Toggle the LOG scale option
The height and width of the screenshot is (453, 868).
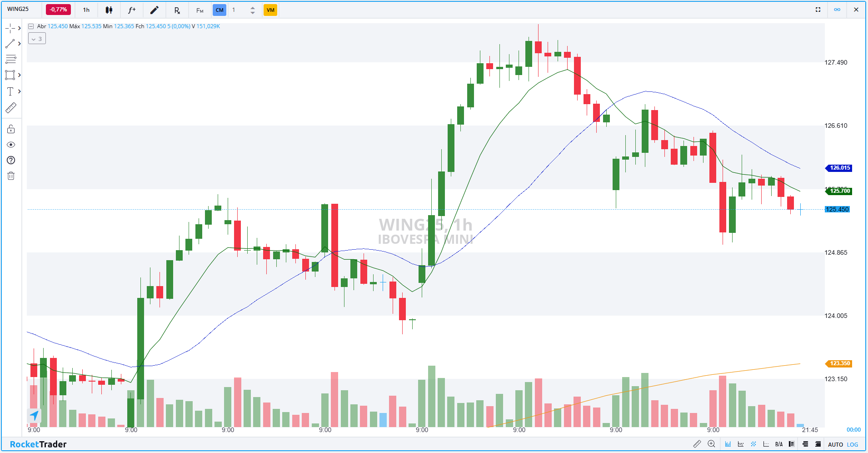pyautogui.click(x=853, y=444)
